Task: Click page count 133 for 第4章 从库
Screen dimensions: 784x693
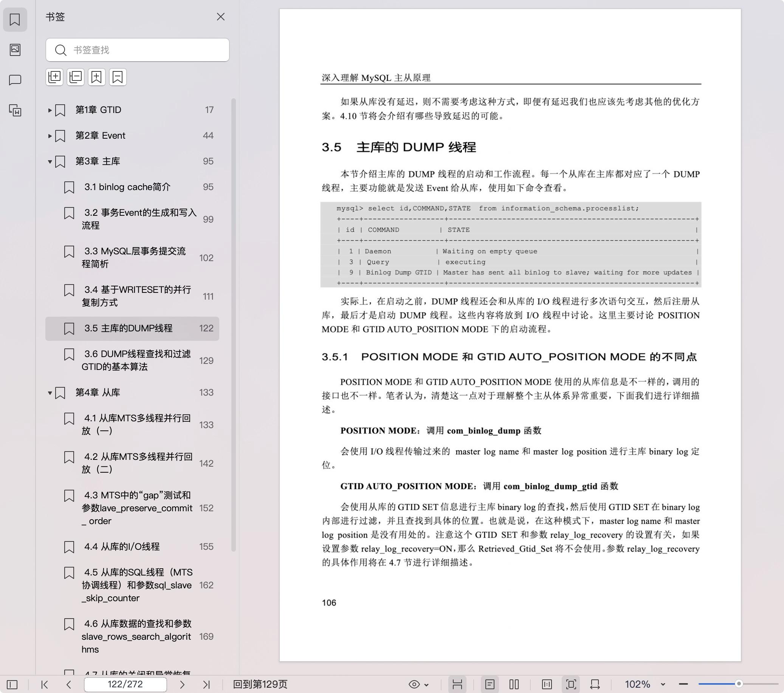Action: click(206, 393)
